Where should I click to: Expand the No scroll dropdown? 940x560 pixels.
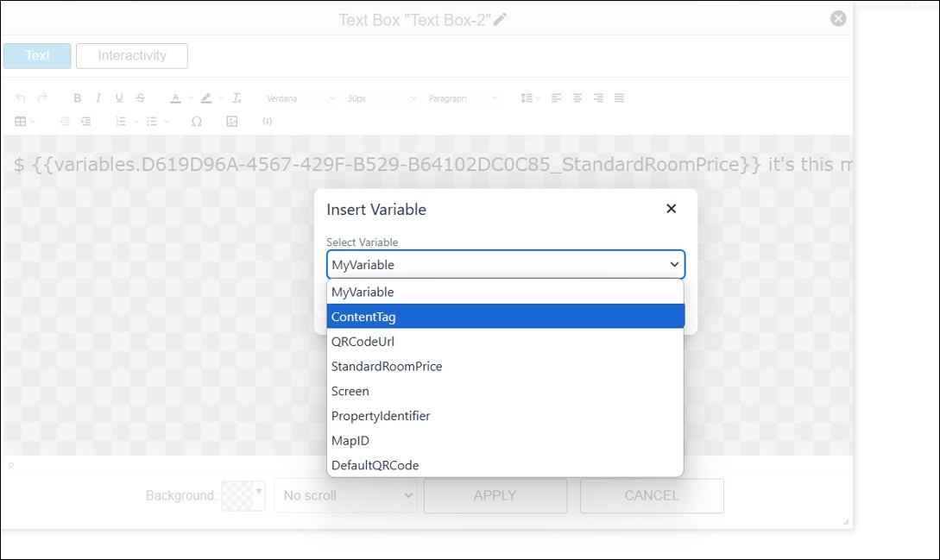tap(345, 495)
